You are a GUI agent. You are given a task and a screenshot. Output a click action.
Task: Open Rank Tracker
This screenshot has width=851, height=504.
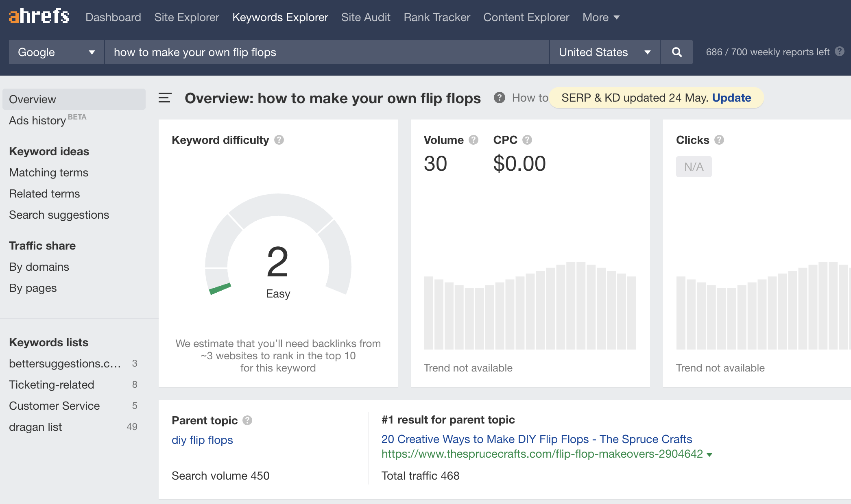point(437,17)
